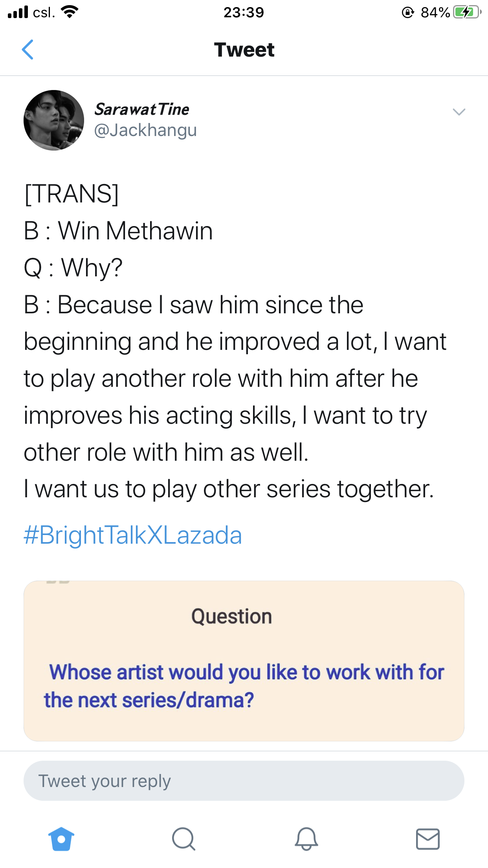This screenshot has height=868, width=488.
Task: Open the @Jackhangu handle
Action: (x=145, y=130)
